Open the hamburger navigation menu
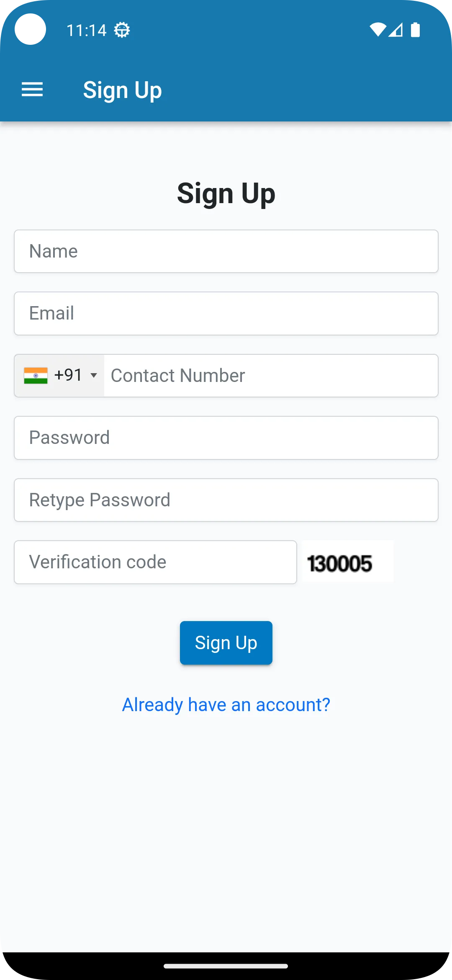The width and height of the screenshot is (452, 980). tap(32, 90)
